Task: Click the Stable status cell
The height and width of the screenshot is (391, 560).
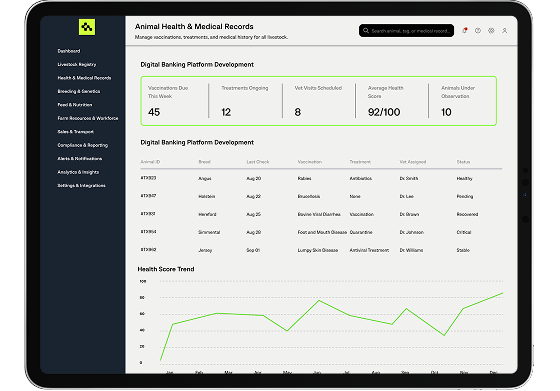Action: pyautogui.click(x=463, y=250)
